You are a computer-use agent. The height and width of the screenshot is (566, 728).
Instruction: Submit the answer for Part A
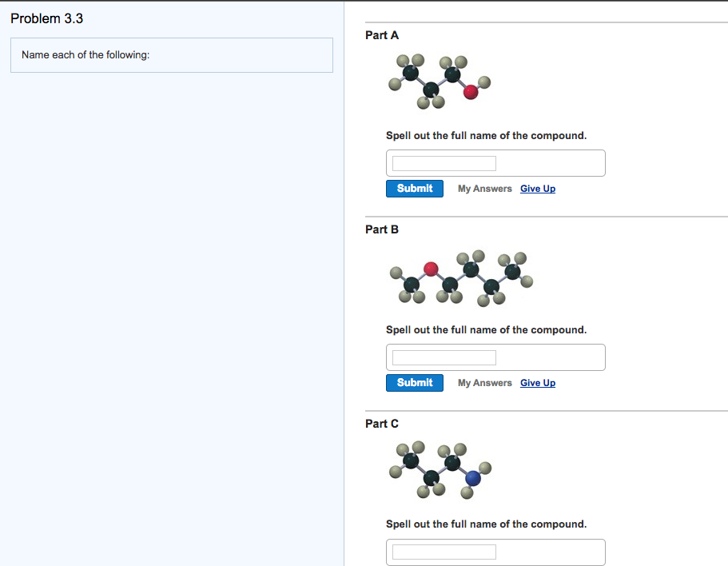[414, 188]
